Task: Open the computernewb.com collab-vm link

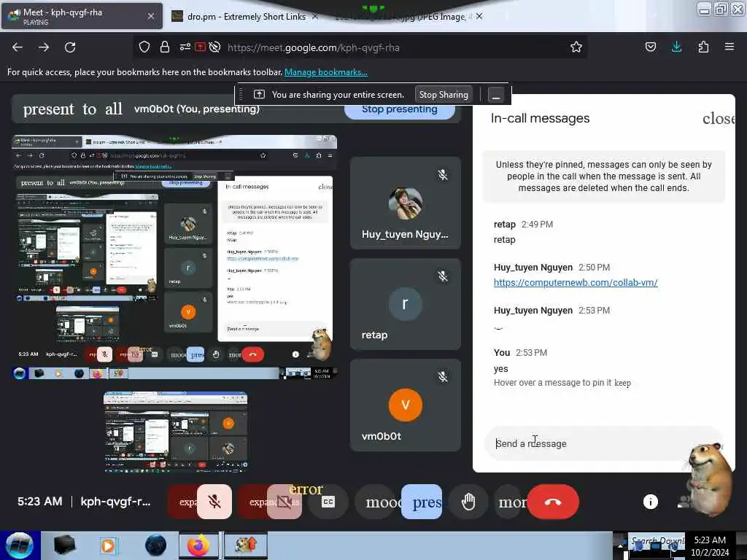Action: click(x=576, y=282)
